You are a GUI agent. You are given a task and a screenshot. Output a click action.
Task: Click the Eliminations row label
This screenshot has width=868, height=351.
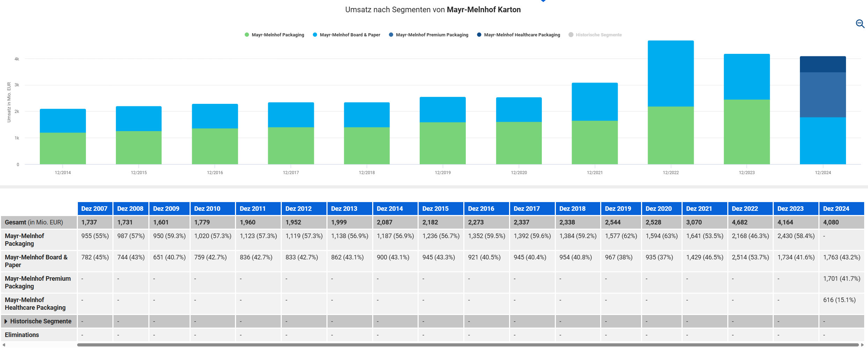click(x=22, y=335)
